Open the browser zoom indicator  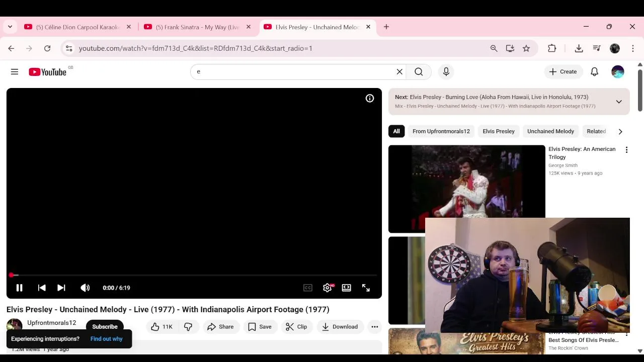tap(494, 48)
